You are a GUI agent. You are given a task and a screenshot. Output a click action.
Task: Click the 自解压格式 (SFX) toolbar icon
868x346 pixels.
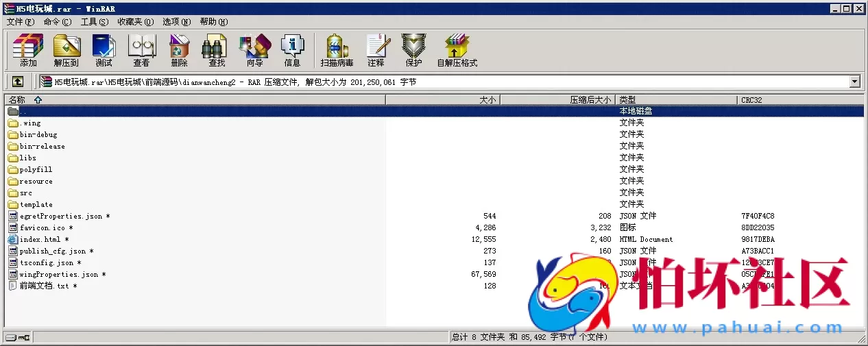tap(457, 50)
